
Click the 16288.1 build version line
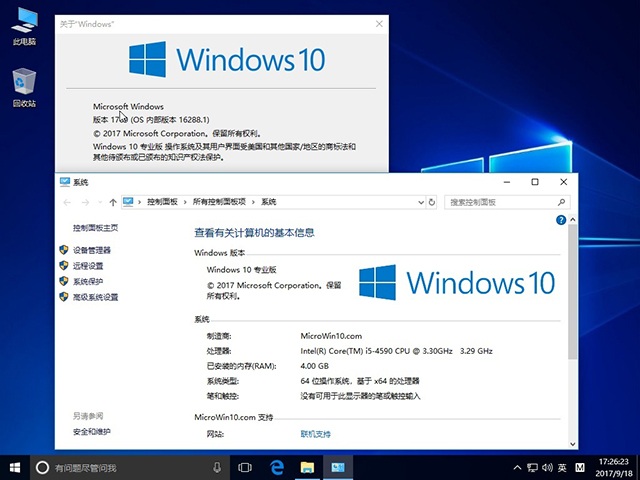coord(151,120)
